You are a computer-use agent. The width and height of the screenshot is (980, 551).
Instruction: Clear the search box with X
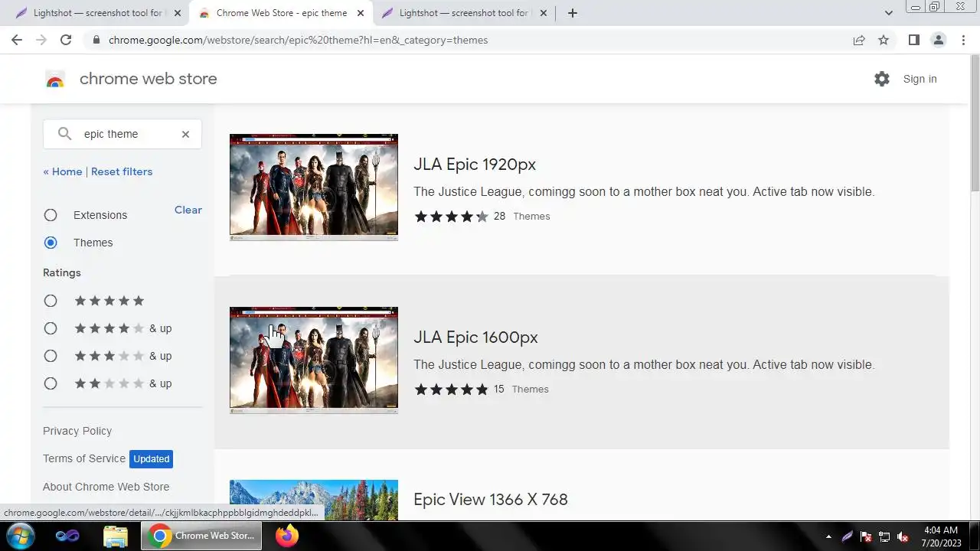tap(185, 134)
